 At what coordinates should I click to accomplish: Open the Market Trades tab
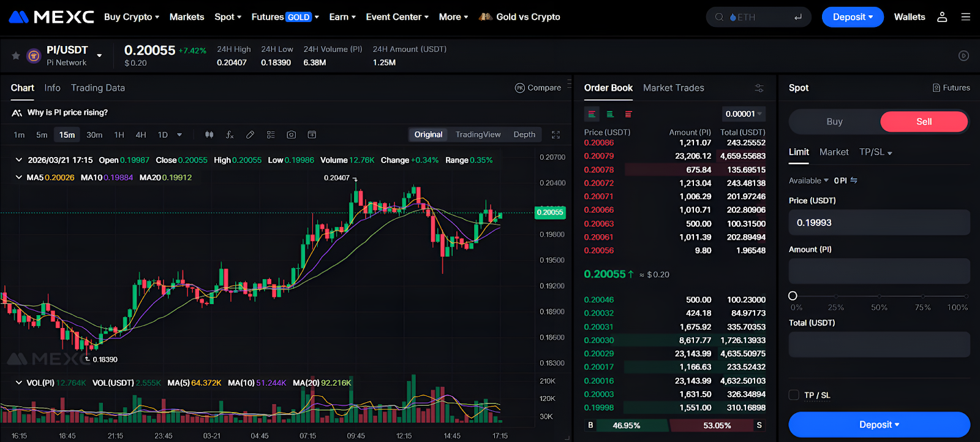coord(674,88)
